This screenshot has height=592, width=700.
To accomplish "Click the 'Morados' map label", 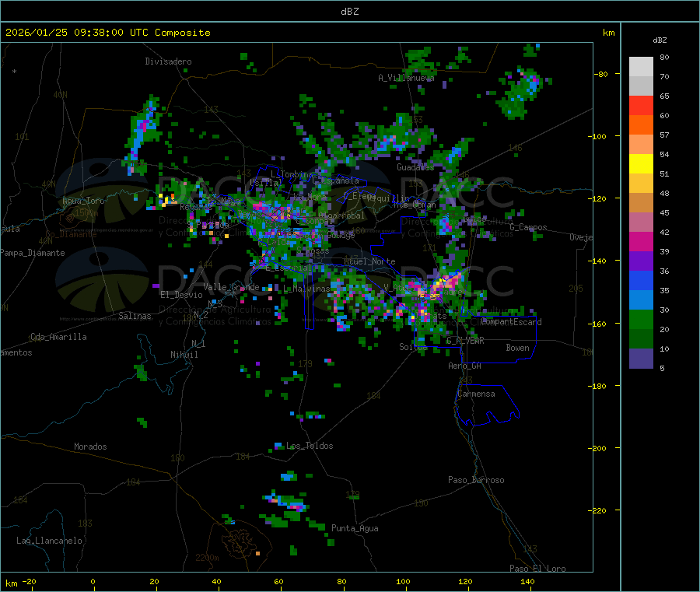I will coord(90,447).
